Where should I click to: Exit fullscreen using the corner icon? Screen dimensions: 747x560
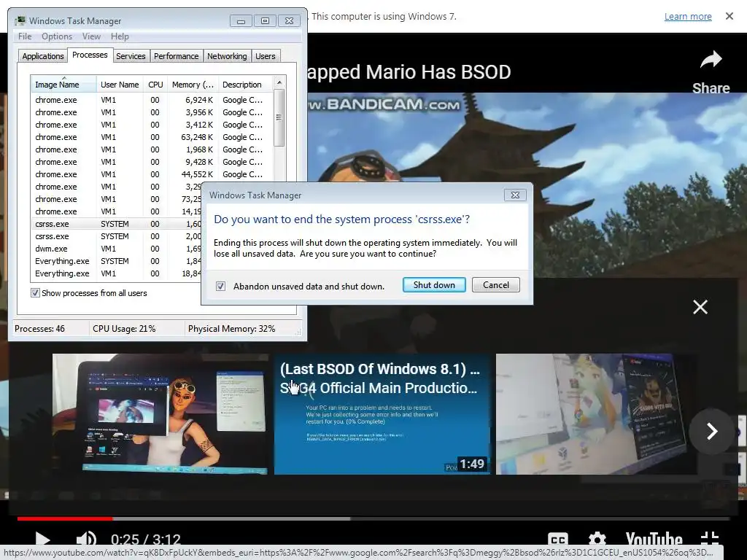tap(709, 539)
